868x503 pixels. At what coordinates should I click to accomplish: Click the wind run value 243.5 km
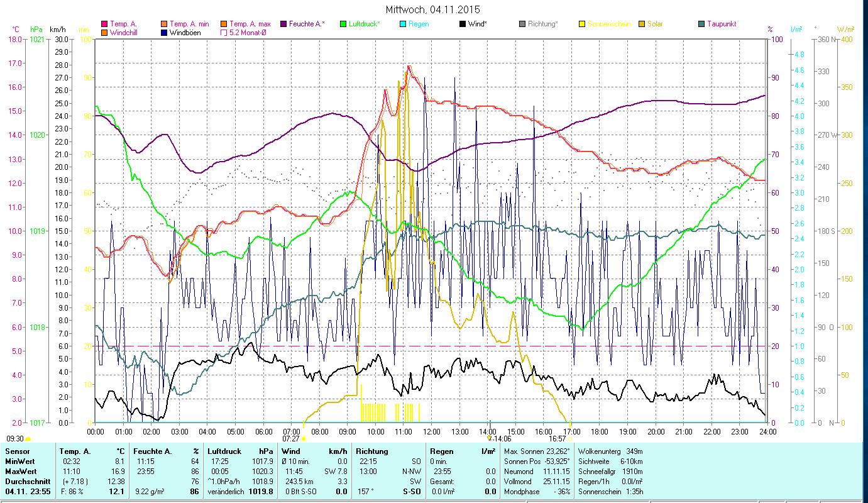(x=299, y=481)
